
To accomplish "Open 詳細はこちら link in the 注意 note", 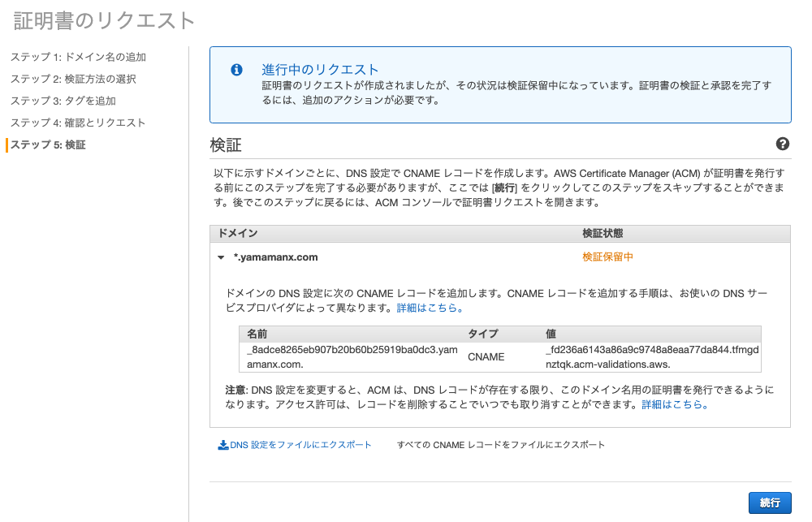I will coord(675,404).
